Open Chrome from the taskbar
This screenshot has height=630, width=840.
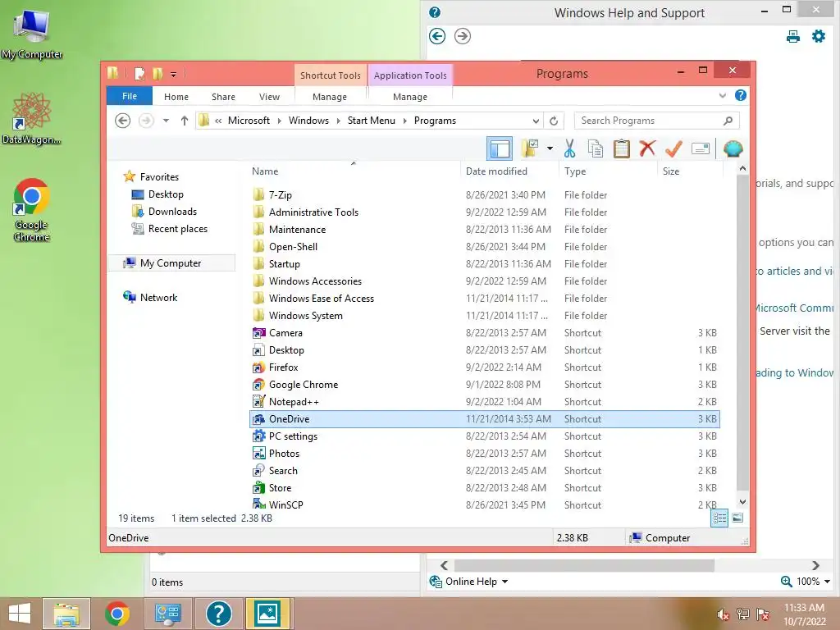[117, 614]
